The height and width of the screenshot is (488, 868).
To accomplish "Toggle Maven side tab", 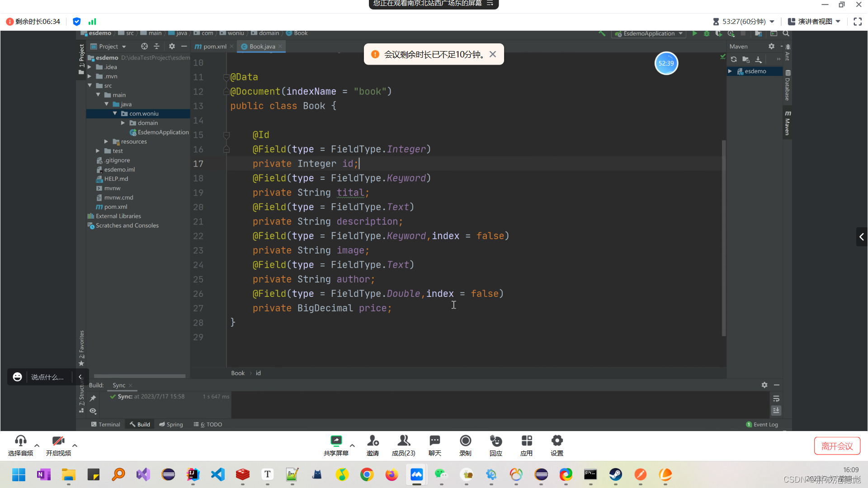I will coord(788,123).
